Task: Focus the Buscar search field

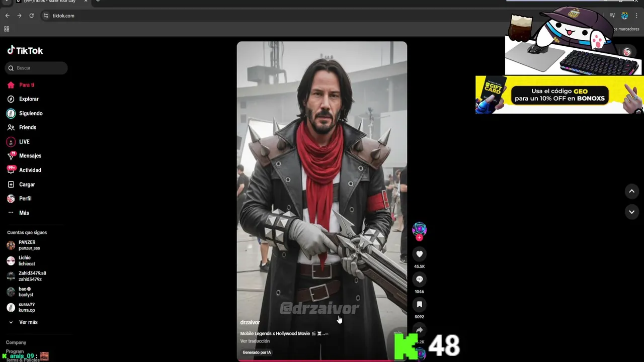Action: [36, 68]
